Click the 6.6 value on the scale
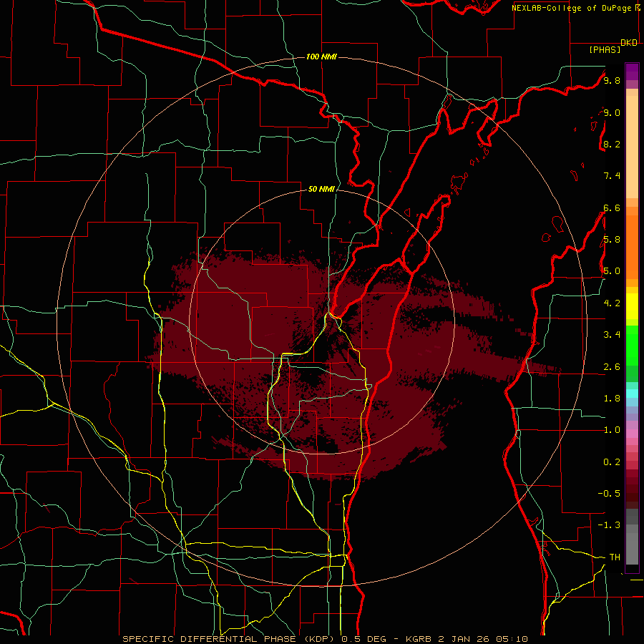The image size is (644, 644). click(612, 208)
